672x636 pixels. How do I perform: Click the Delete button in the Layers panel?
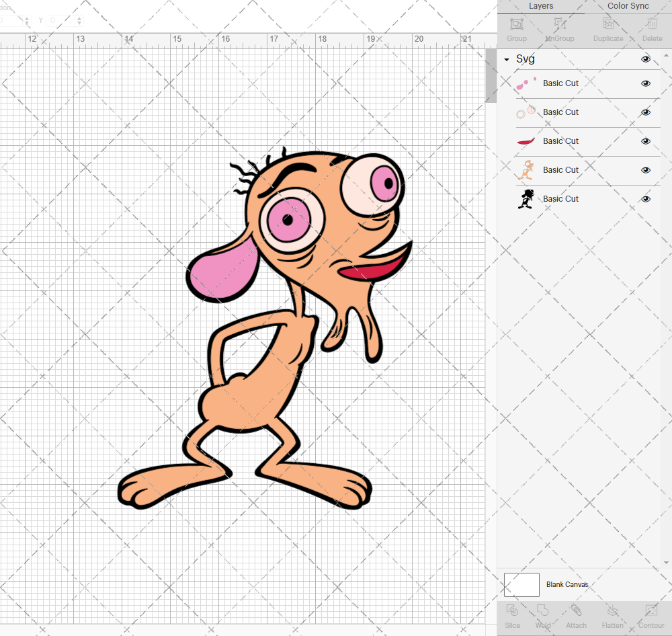(651, 30)
